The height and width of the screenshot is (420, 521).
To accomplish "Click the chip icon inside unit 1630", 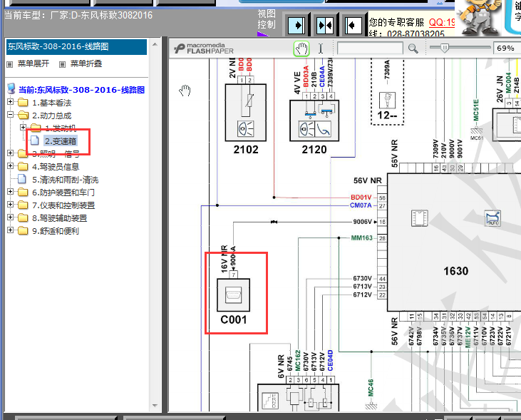I will click(419, 218).
